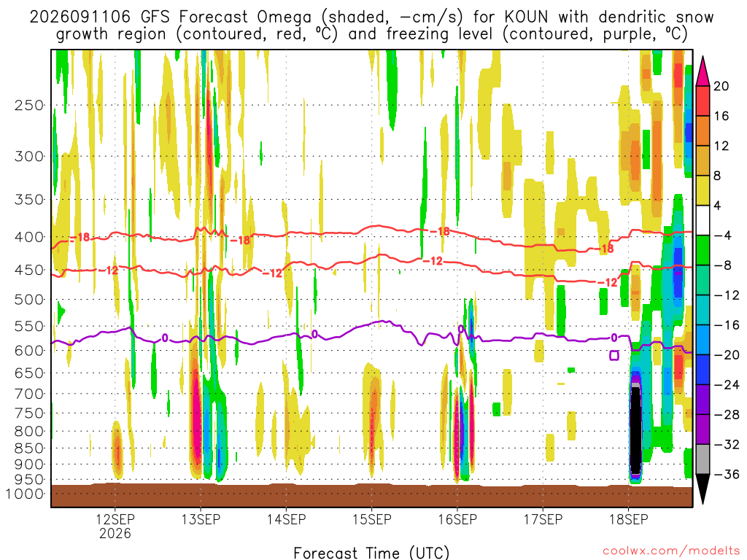Open the coolwx.com/modelts link
The height and width of the screenshot is (560, 747).
click(x=670, y=551)
